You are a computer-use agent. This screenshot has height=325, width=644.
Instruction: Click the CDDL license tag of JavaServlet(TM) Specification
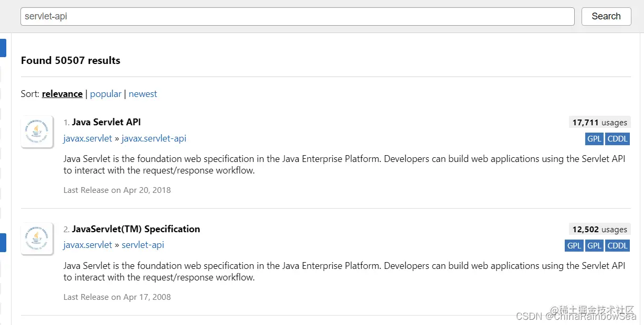click(x=617, y=246)
